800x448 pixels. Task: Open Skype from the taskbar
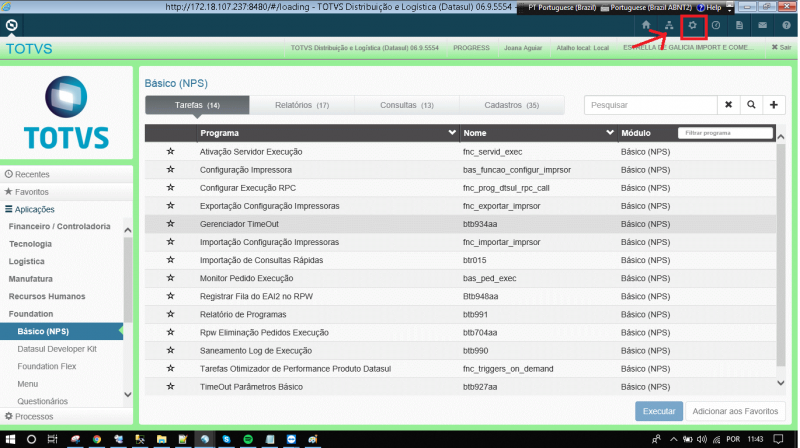coord(226,439)
